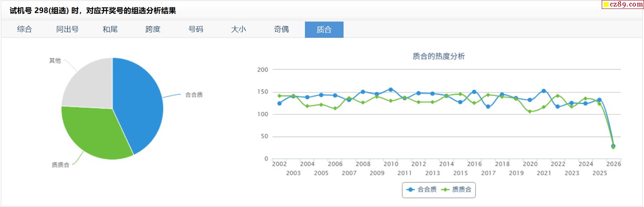Toggle the 质质合 series in chart legend
The width and height of the screenshot is (644, 207).
tap(457, 190)
